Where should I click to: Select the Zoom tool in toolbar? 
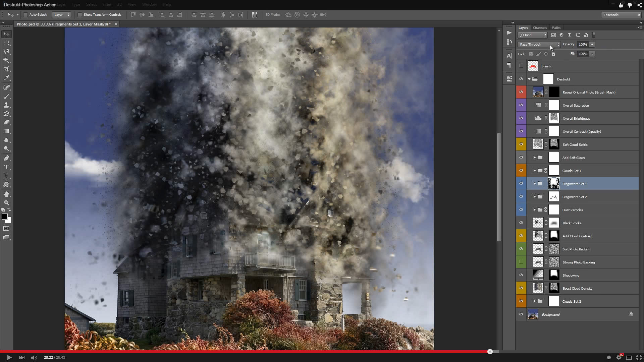tap(6, 203)
